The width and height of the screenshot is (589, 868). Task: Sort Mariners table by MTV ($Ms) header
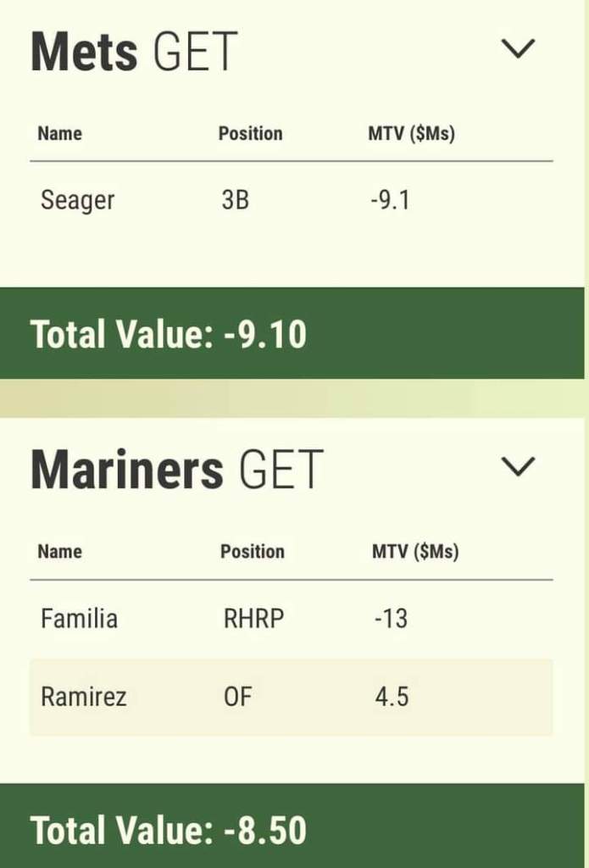tap(414, 552)
